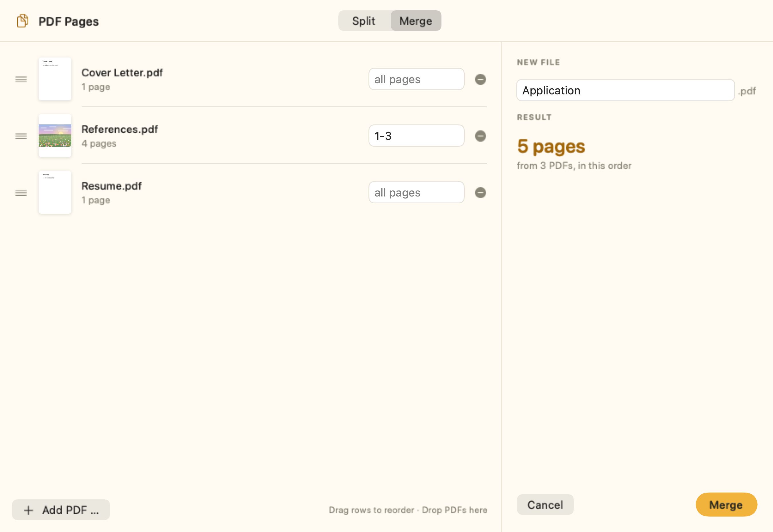Click the Cover Letter page range field

[416, 79]
